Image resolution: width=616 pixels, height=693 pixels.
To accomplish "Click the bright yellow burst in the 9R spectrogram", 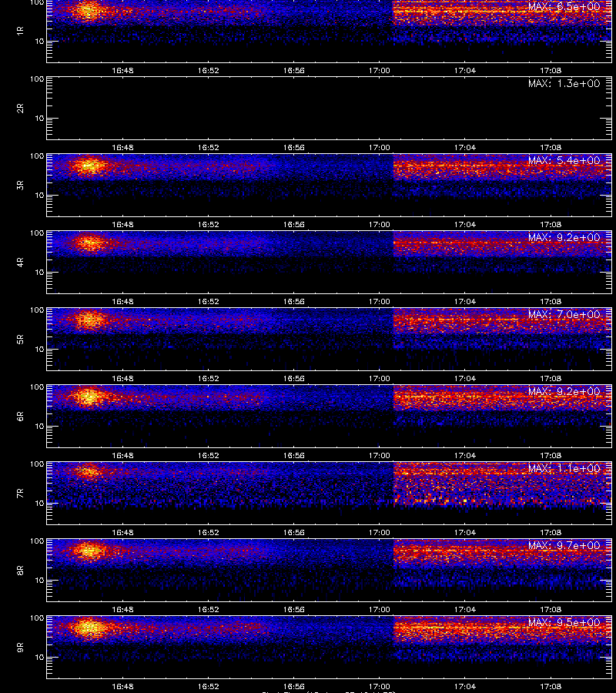I will (89, 628).
